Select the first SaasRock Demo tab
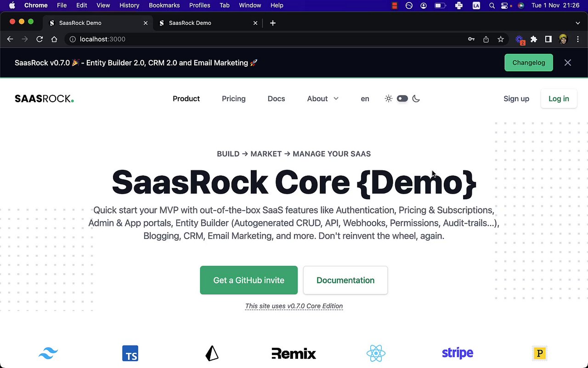Image resolution: width=588 pixels, height=368 pixels. (97, 23)
